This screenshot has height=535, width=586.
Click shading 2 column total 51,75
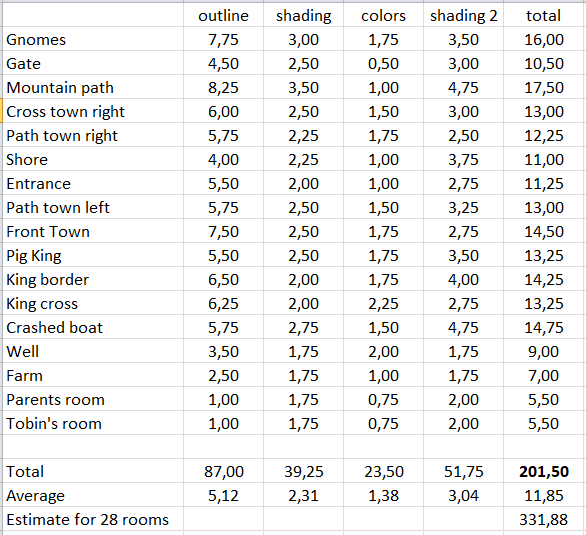[x=463, y=471]
